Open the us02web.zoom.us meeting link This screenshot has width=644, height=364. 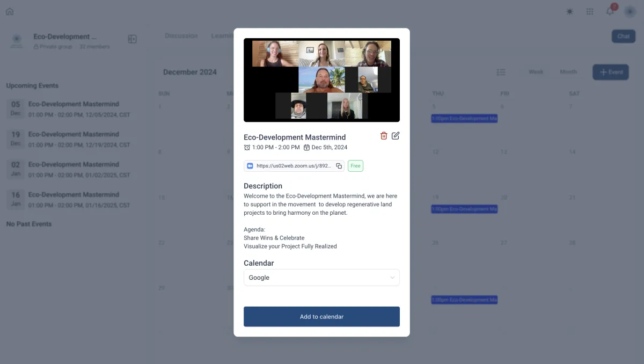click(x=294, y=166)
